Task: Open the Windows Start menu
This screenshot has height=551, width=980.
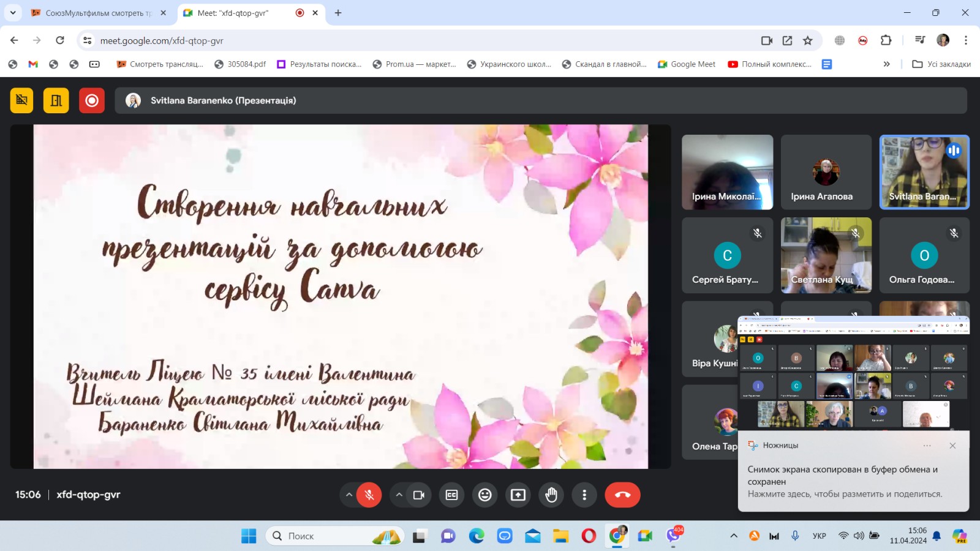Action: (x=249, y=536)
